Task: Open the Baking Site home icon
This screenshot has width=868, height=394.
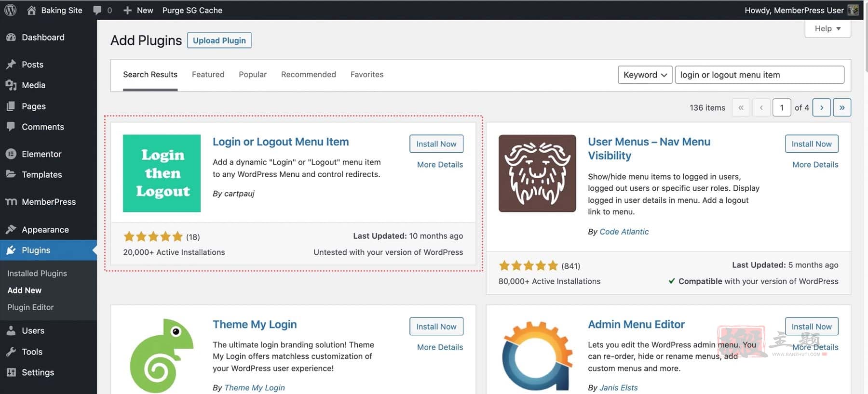Action: [x=31, y=10]
